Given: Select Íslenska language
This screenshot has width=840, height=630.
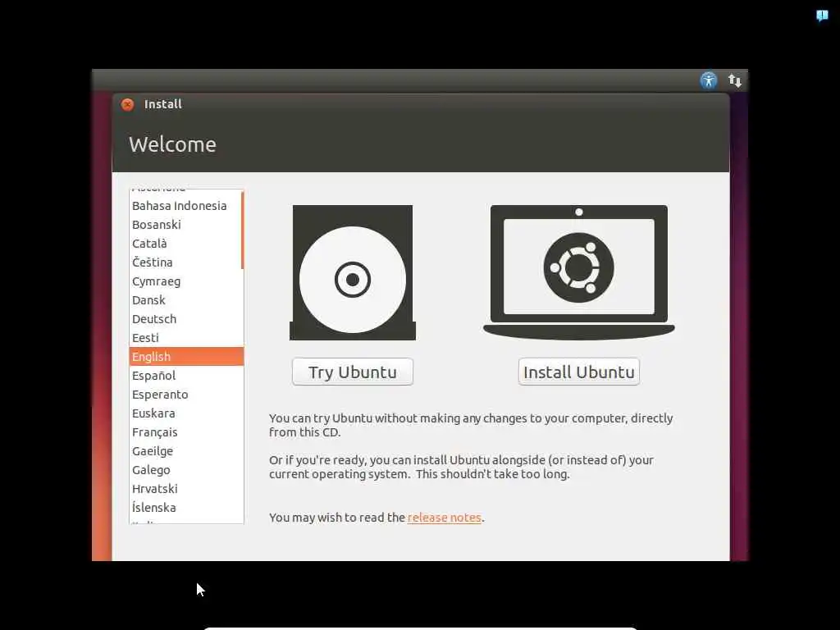Looking at the screenshot, I should pyautogui.click(x=186, y=507).
